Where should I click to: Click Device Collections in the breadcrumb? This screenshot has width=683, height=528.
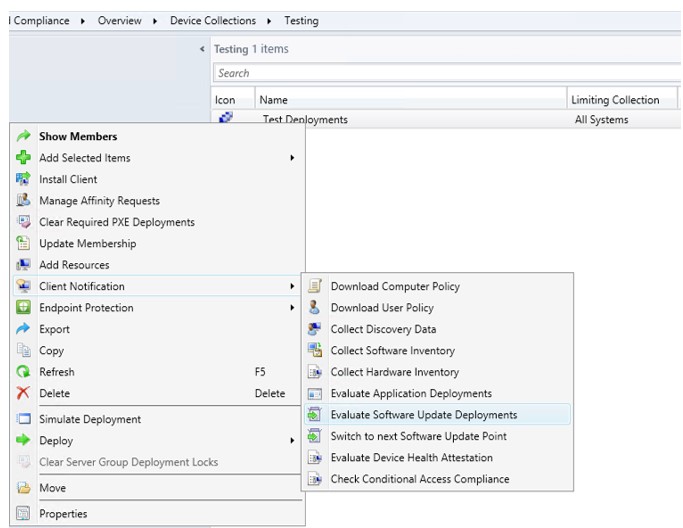(211, 20)
